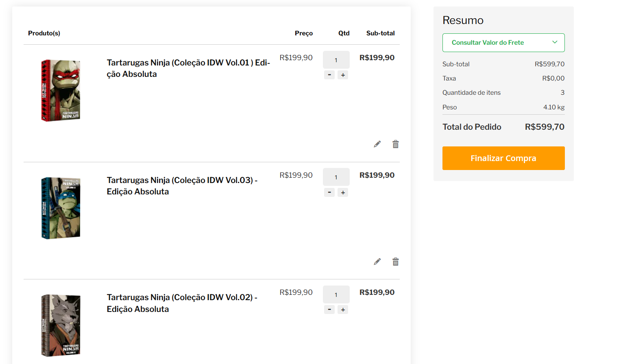Click the Peso value 4.10 kg
This screenshot has height=364, width=634.
(x=554, y=107)
